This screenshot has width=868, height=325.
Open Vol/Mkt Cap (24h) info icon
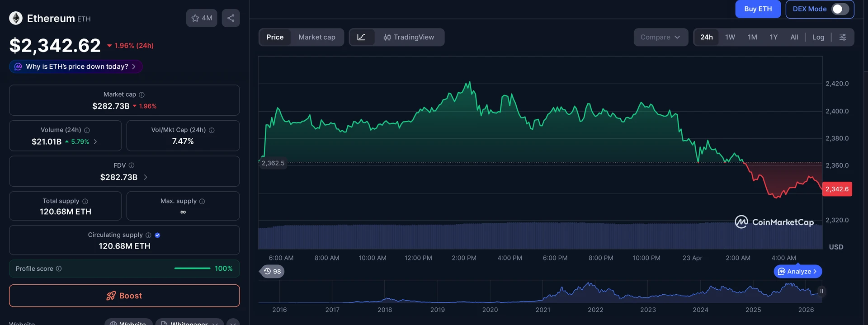point(212,130)
